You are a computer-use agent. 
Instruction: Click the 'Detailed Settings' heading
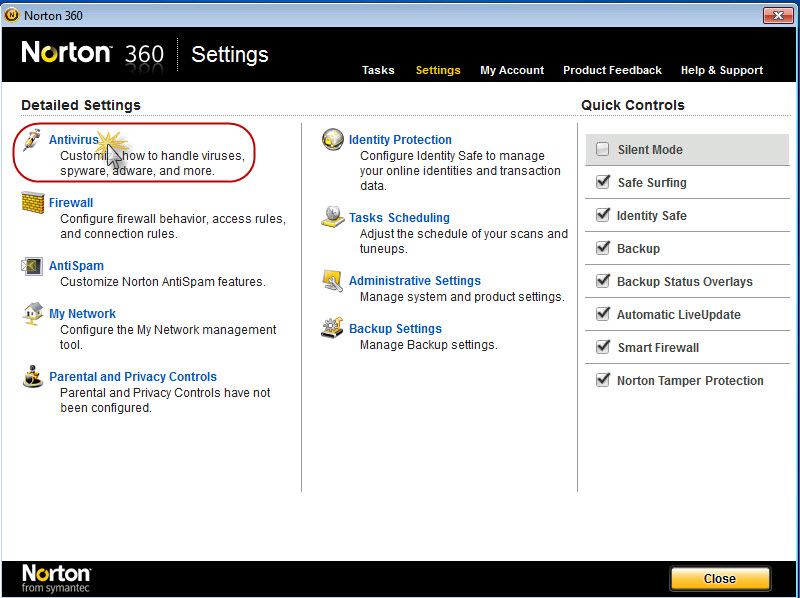point(81,105)
